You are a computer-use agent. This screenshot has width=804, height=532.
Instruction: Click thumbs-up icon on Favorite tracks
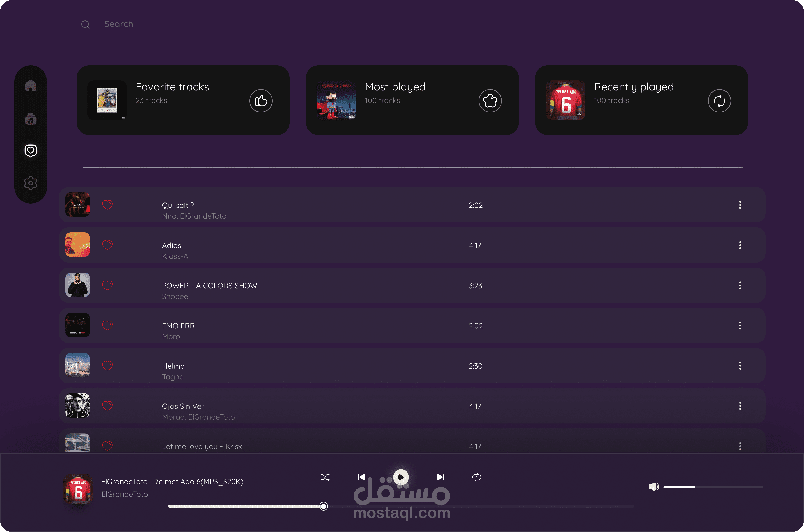pyautogui.click(x=261, y=101)
